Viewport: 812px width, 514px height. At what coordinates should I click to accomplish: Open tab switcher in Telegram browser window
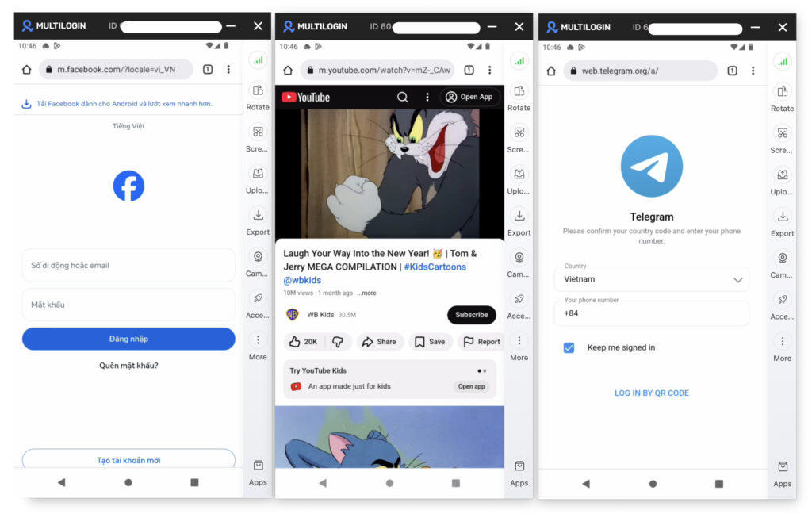click(x=732, y=71)
